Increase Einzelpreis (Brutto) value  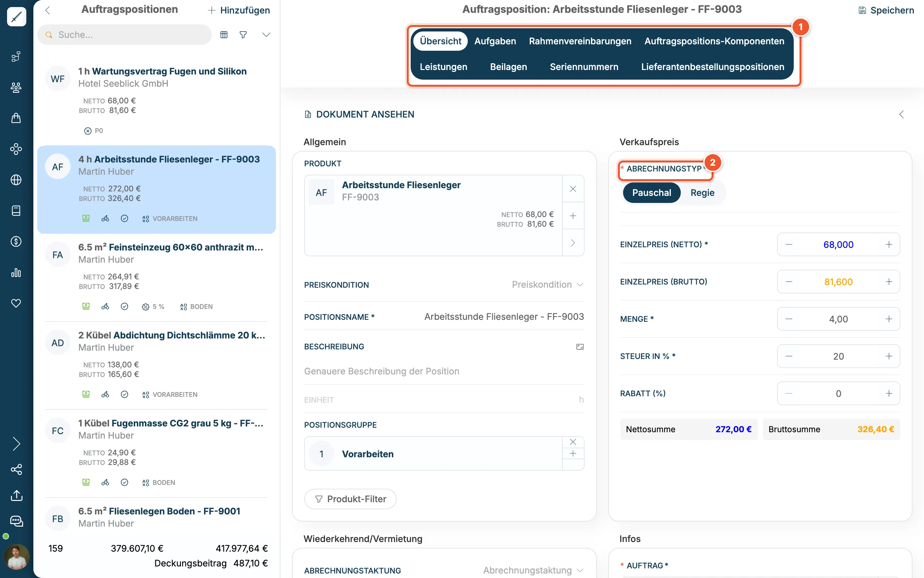tap(889, 282)
